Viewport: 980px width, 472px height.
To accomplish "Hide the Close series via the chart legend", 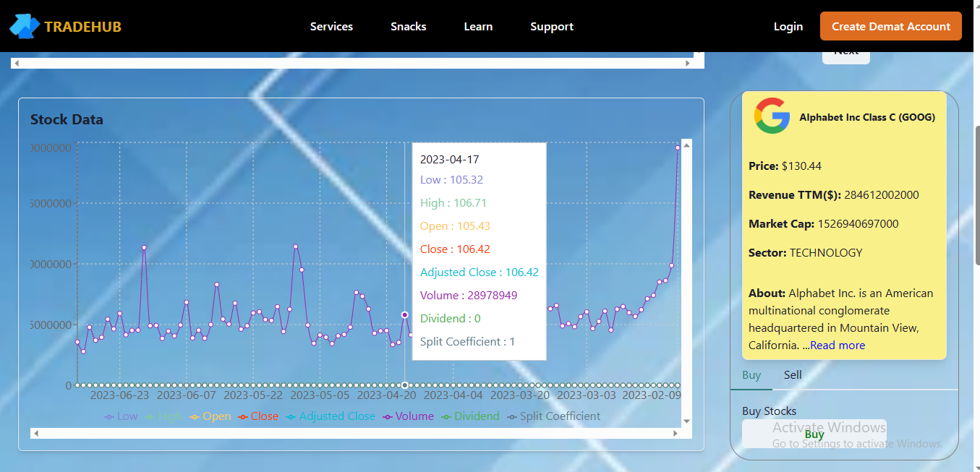I will click(x=258, y=416).
